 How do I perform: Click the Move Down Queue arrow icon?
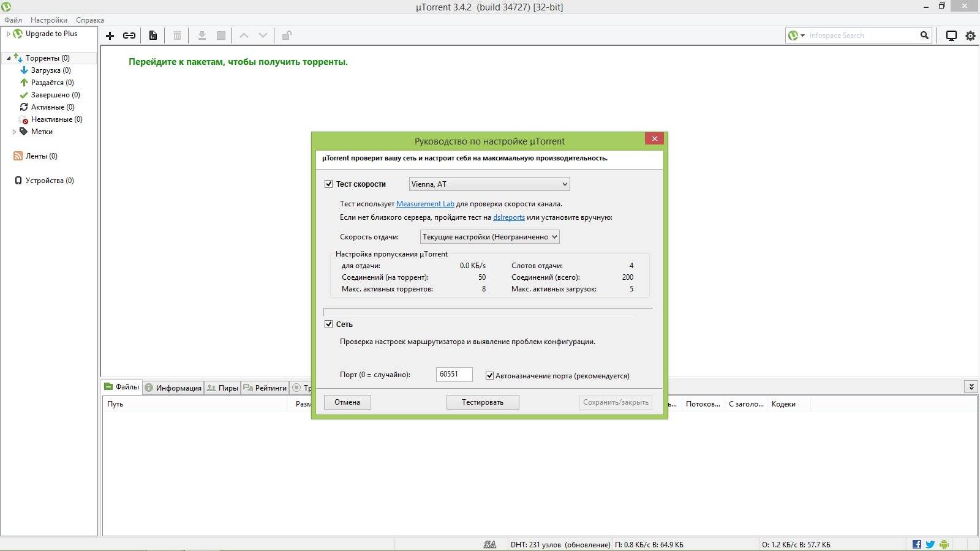(263, 36)
